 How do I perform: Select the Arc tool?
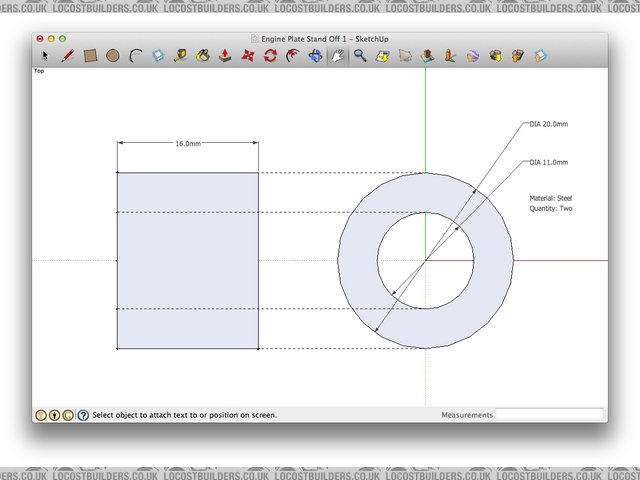click(x=135, y=56)
